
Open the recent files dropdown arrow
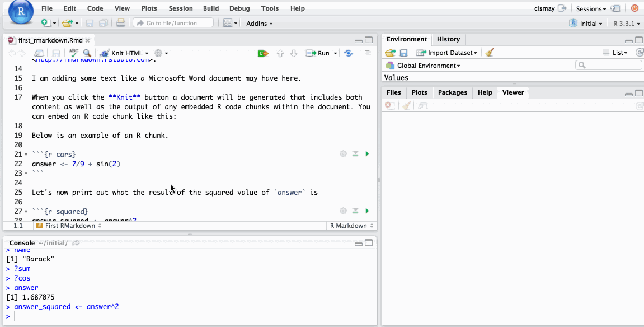(x=77, y=24)
